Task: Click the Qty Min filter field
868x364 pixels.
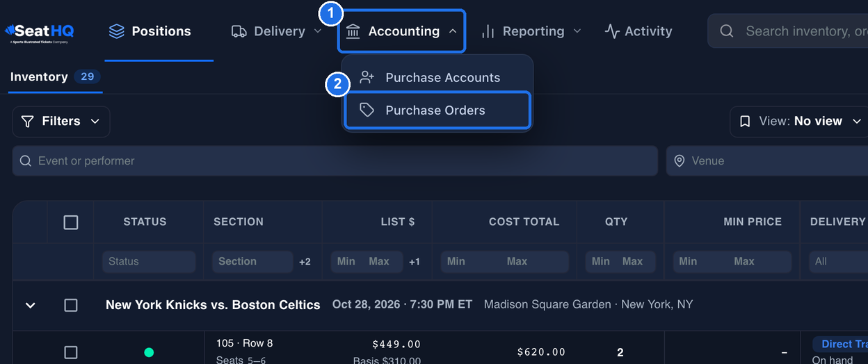Action: tap(602, 261)
